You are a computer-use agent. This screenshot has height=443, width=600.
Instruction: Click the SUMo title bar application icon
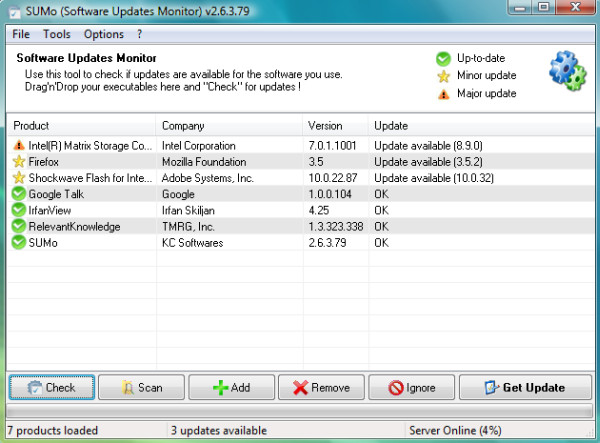(x=15, y=12)
